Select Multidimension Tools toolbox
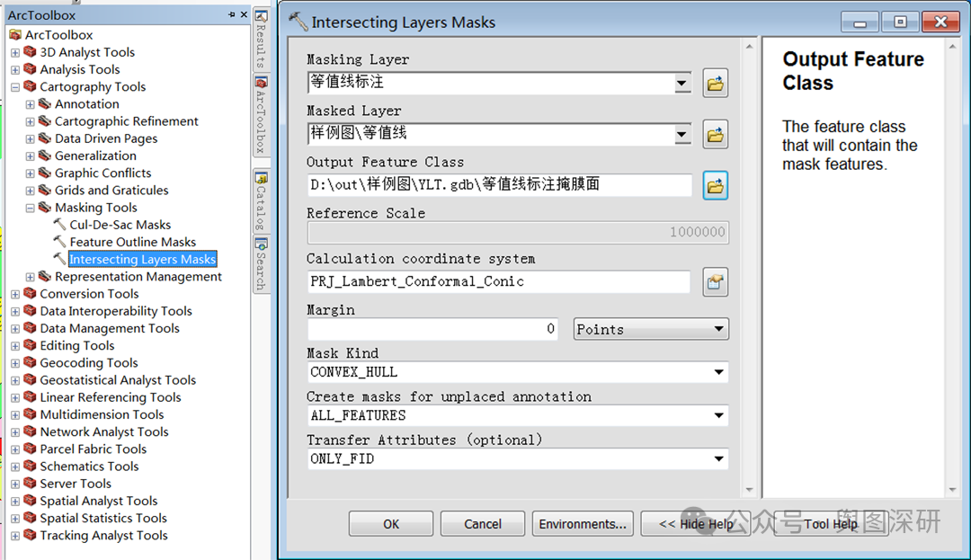 [102, 414]
